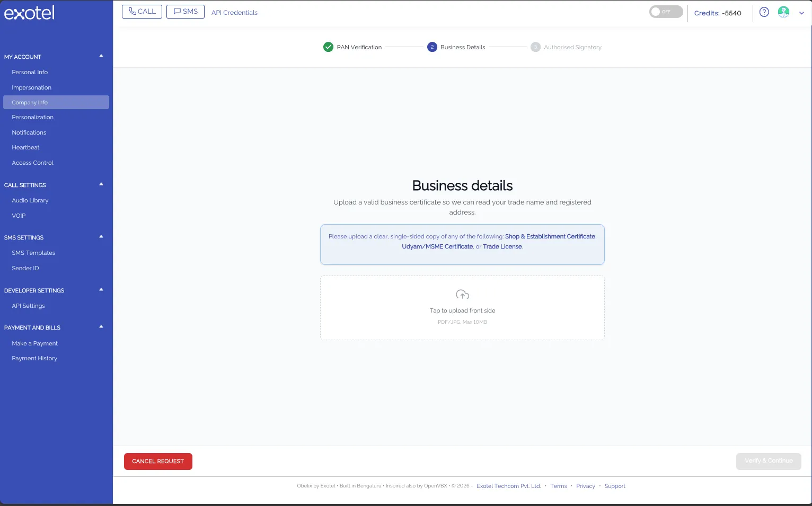Screen dimensions: 812x506
Task: Click Udyam/MSME Certificate text
Action: point(437,246)
